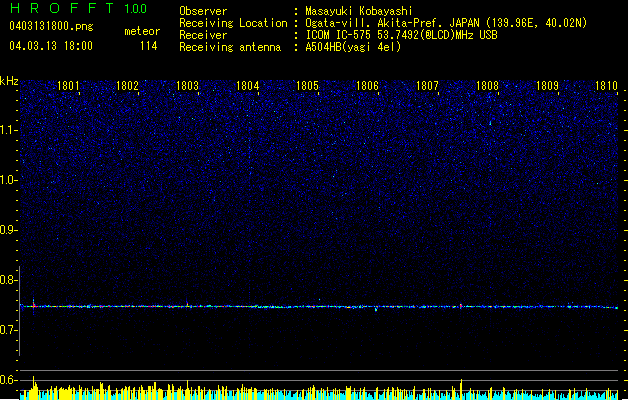Image resolution: width=629 pixels, height=400 pixels.
Task: Click the kHz axis unit label
Action: coord(9,81)
